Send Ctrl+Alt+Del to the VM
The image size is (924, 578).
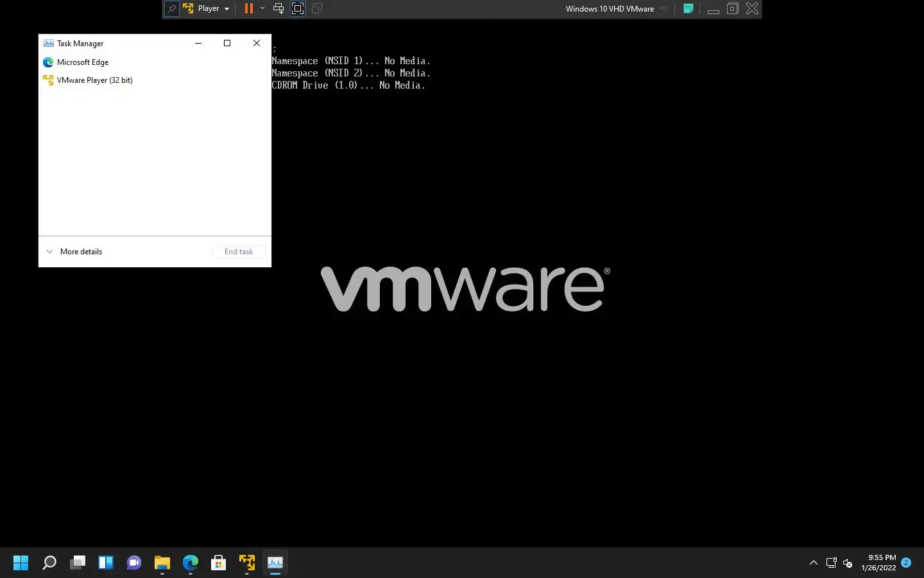tap(278, 8)
